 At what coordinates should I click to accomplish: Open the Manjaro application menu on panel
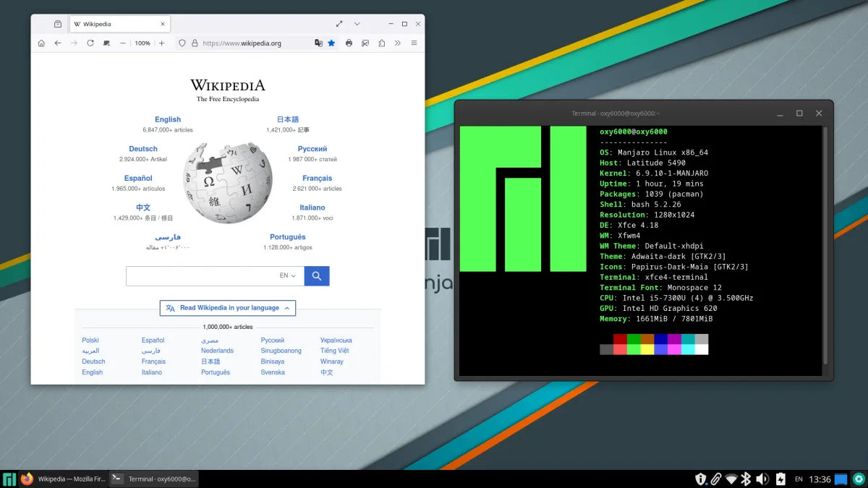9,479
